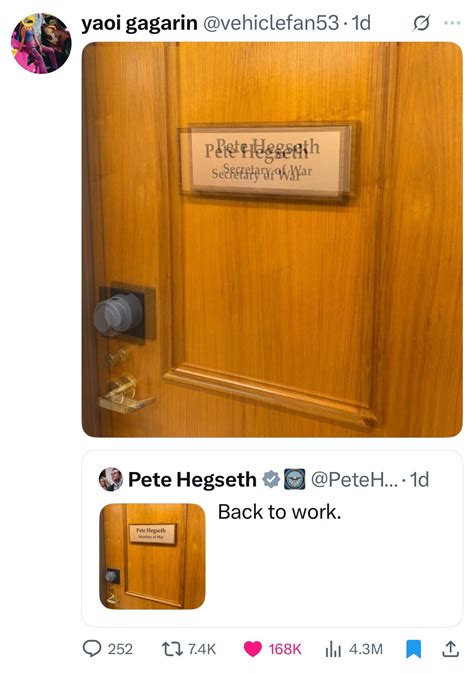Click the 1d timestamp on main post
This screenshot has height=673, width=474.
tap(361, 23)
